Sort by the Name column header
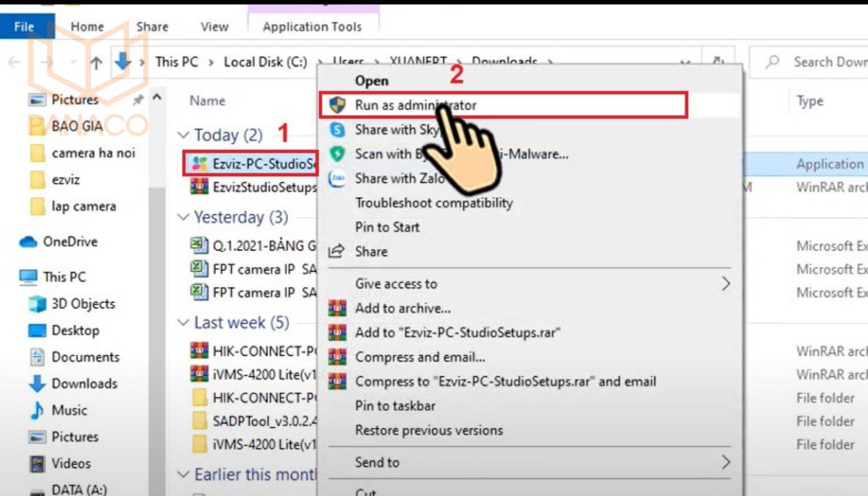Screen dimensions: 868x496 pos(208,100)
